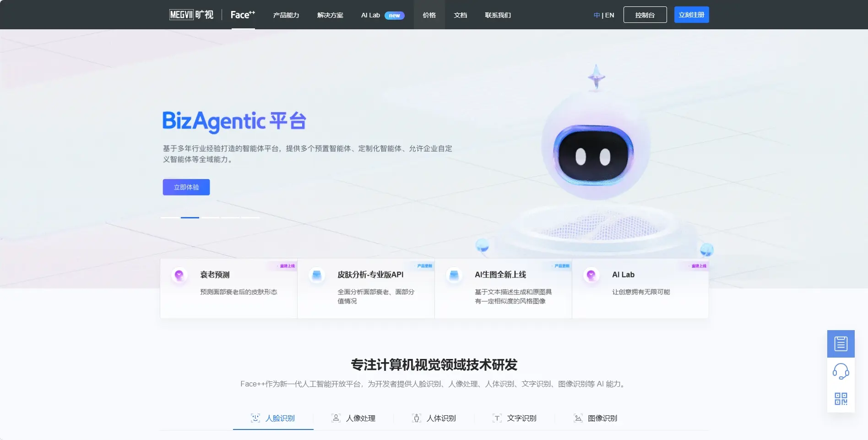Click the AI Lab card purple icon

[591, 275]
